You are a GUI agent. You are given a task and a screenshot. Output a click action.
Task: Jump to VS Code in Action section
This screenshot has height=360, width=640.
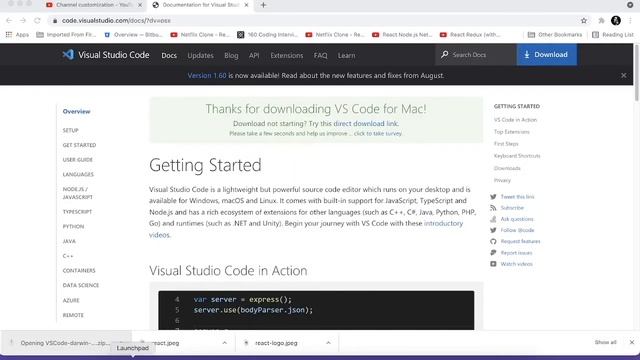[x=516, y=120]
